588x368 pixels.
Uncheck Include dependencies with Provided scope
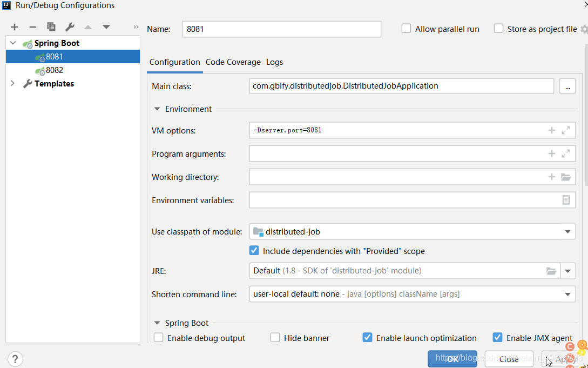click(x=254, y=251)
